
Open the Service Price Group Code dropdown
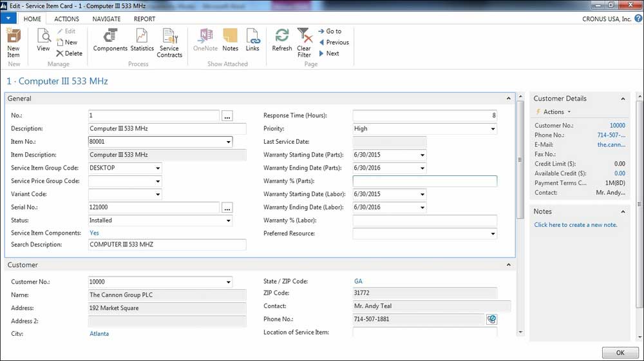(x=158, y=181)
